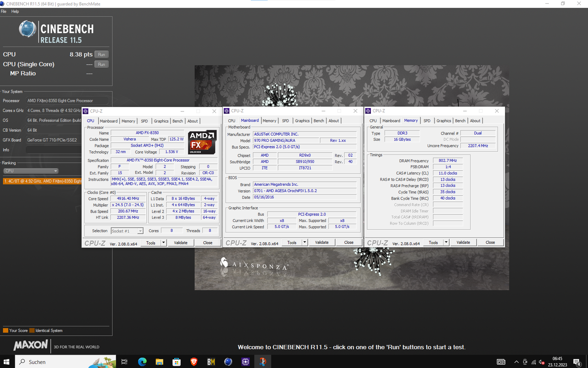Click the Cinebench title bar icon
Image resolution: width=588 pixels, height=368 pixels.
2,4
